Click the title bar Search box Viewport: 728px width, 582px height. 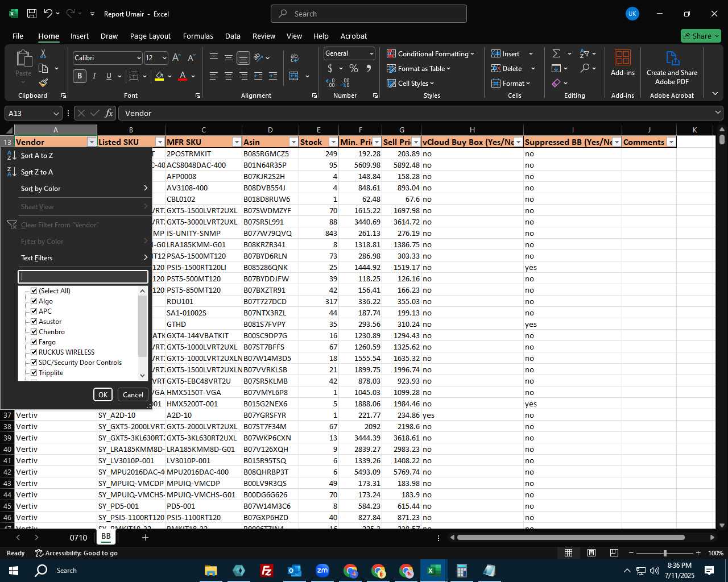[369, 14]
